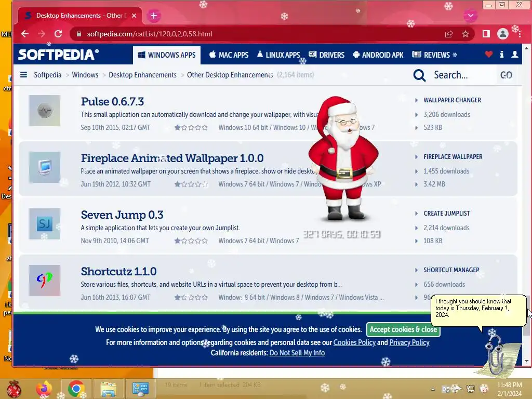The image size is (532, 399).
Task: Open the share page icon in address bar
Action: pos(449,34)
